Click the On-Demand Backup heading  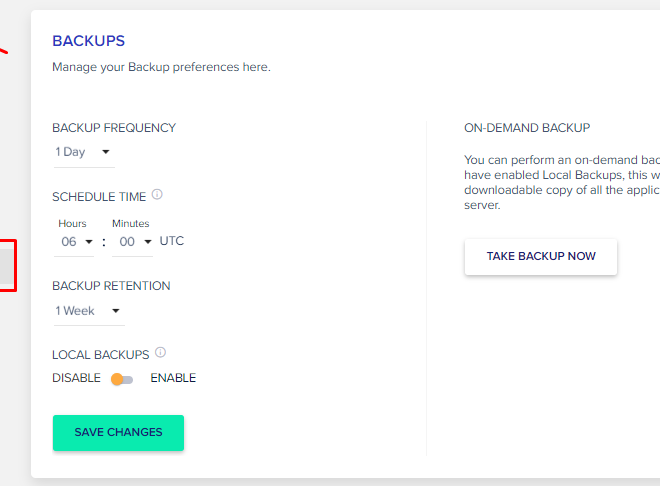[x=527, y=127]
